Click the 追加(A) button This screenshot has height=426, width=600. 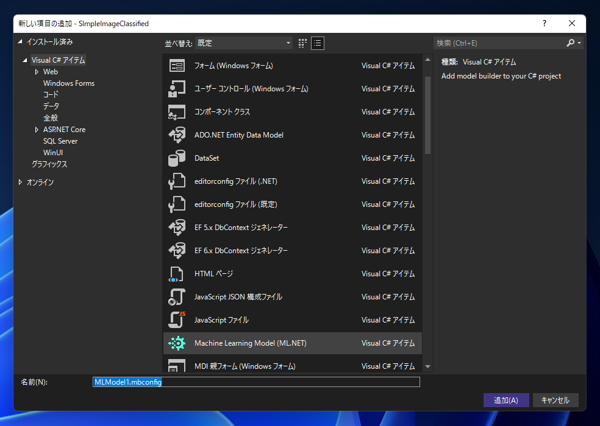click(506, 400)
